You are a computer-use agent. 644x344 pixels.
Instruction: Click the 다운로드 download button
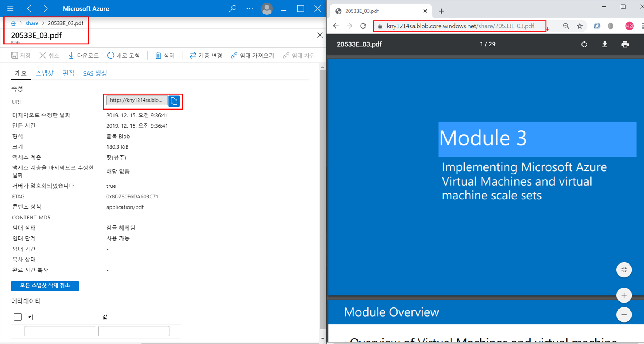click(x=83, y=55)
